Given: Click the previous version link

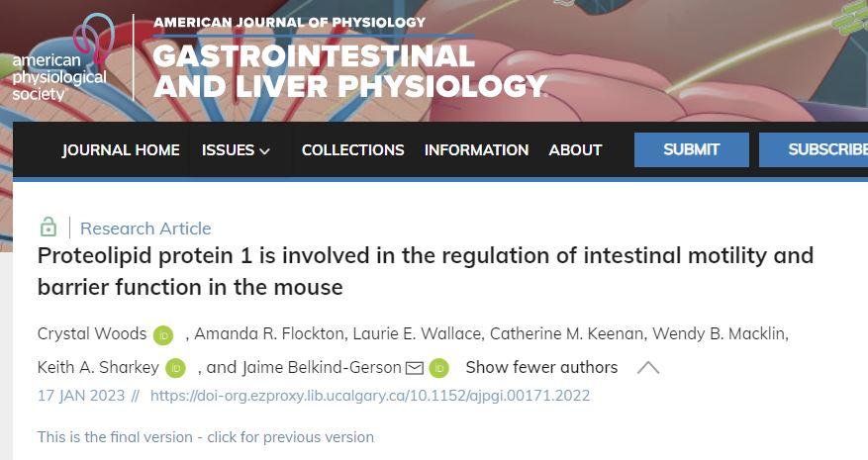Looking at the screenshot, I should [x=205, y=437].
